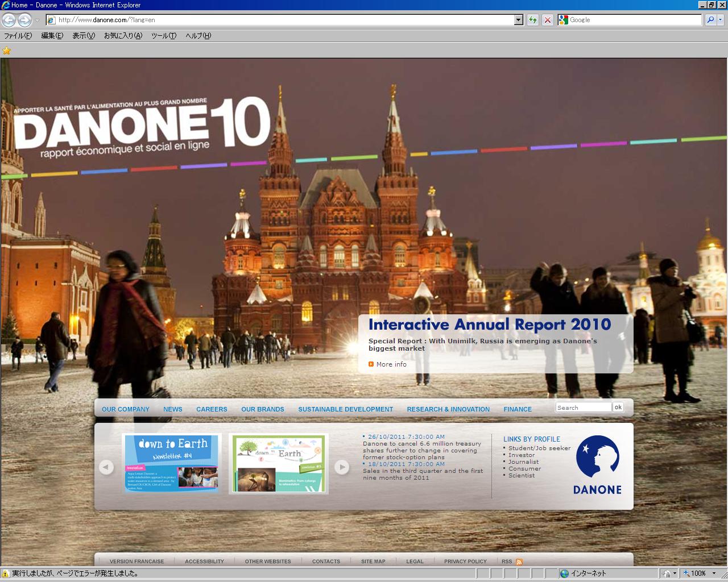
Task: Click the status bar page error warning icon
Action: point(6,573)
